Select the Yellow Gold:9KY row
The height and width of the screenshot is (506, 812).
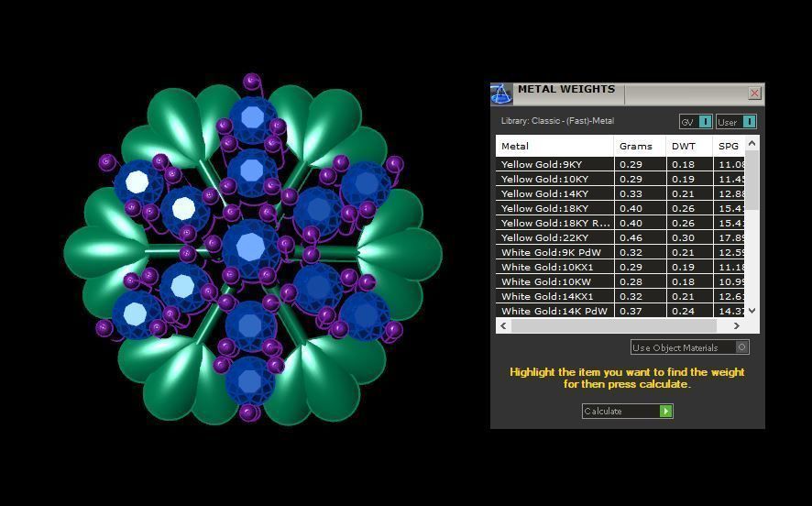tap(620, 164)
